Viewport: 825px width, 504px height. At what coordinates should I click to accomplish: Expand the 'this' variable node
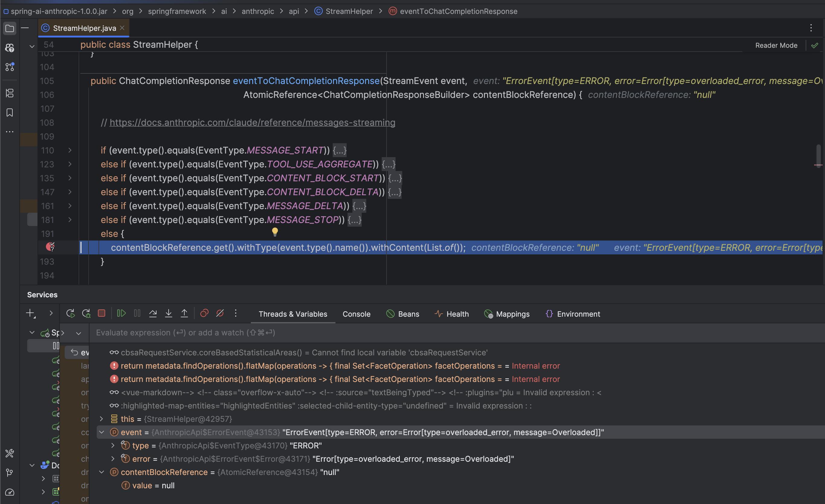click(102, 419)
